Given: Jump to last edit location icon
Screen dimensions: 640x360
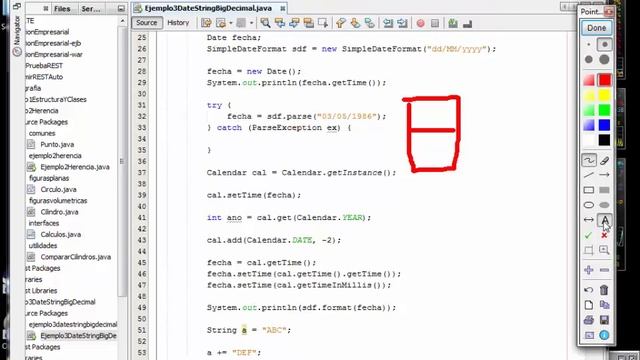Looking at the screenshot, I should (x=206, y=23).
